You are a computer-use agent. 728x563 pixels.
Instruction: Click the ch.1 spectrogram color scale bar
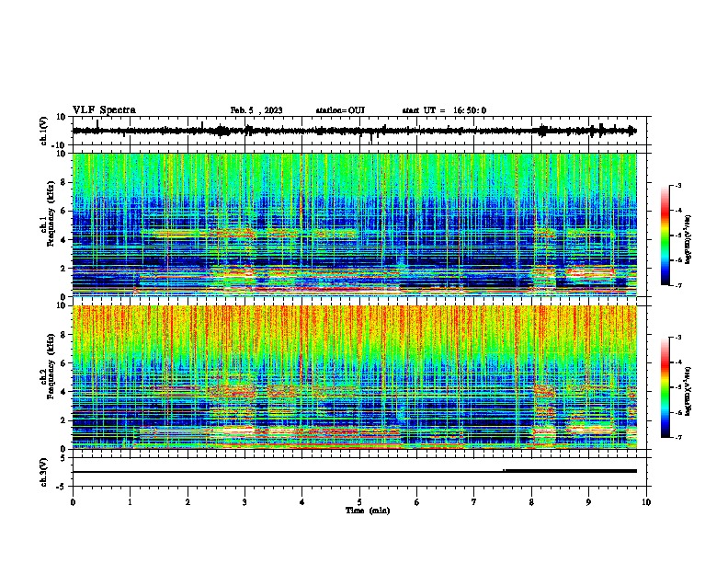click(665, 236)
